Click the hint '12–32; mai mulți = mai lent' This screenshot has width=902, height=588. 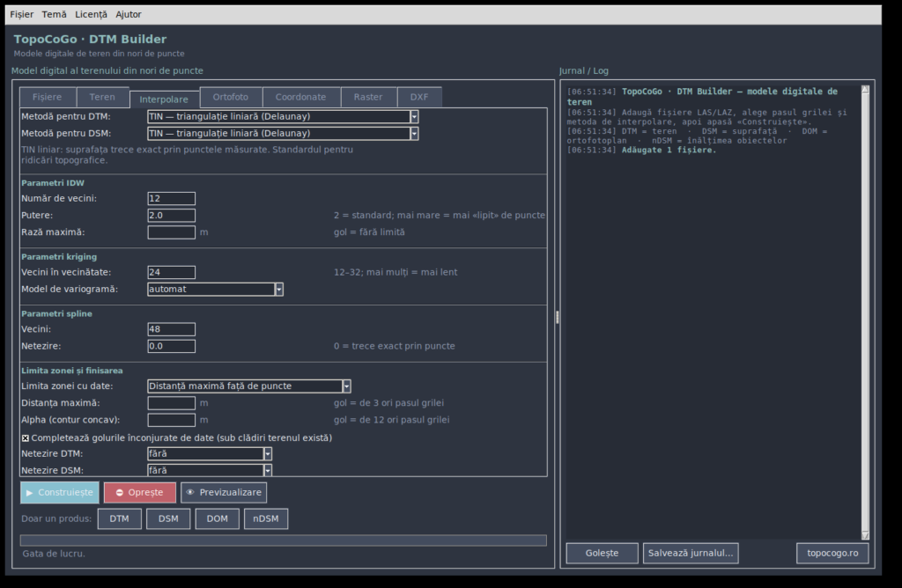coord(396,273)
